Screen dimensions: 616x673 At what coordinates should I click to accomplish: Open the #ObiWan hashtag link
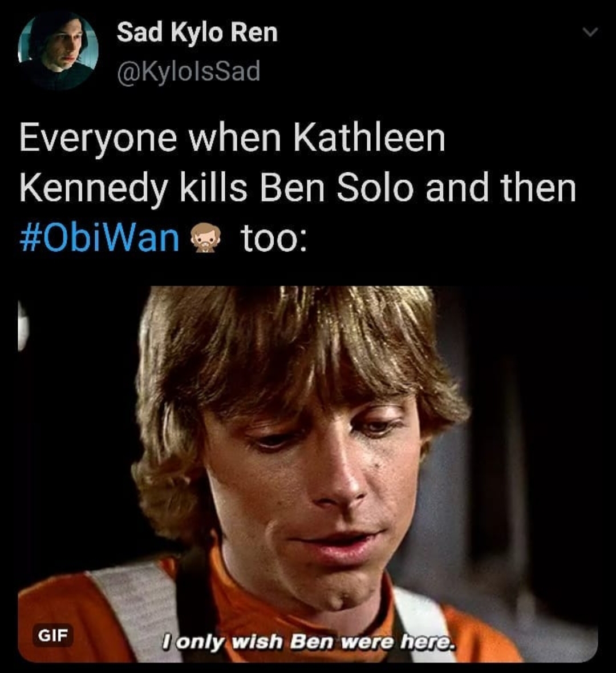99,238
